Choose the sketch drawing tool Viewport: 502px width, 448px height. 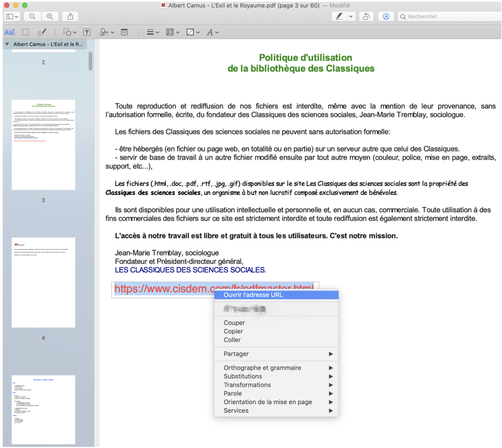click(x=42, y=33)
